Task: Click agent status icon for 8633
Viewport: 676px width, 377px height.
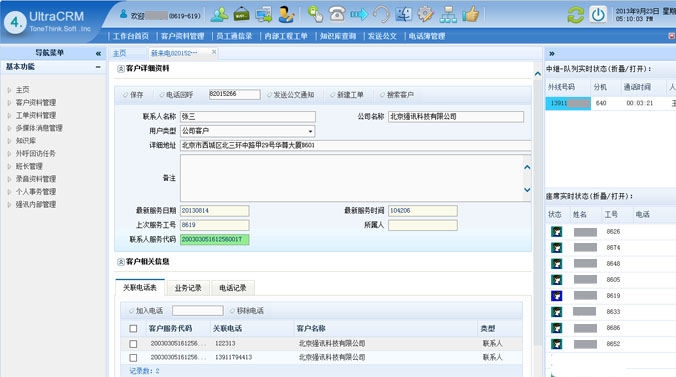Action: (x=557, y=311)
